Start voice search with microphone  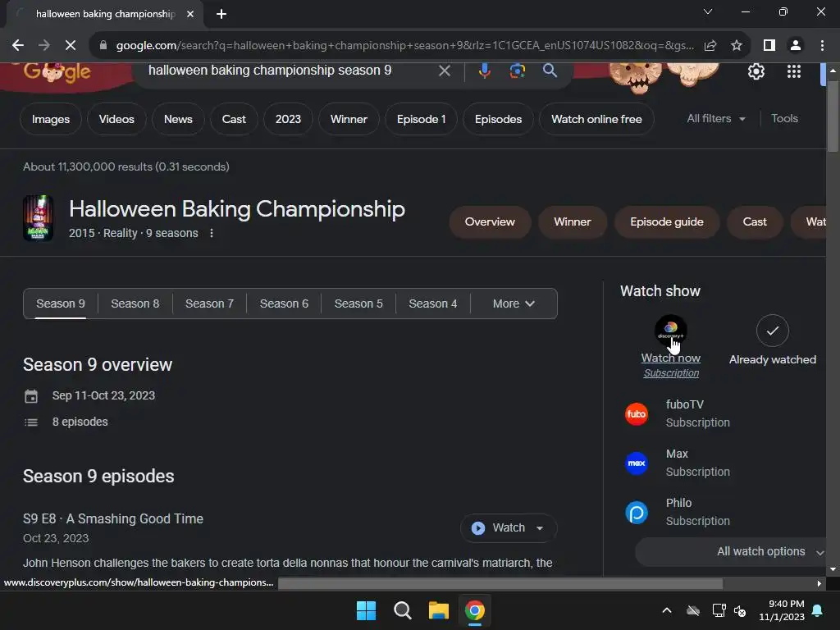[x=484, y=71]
